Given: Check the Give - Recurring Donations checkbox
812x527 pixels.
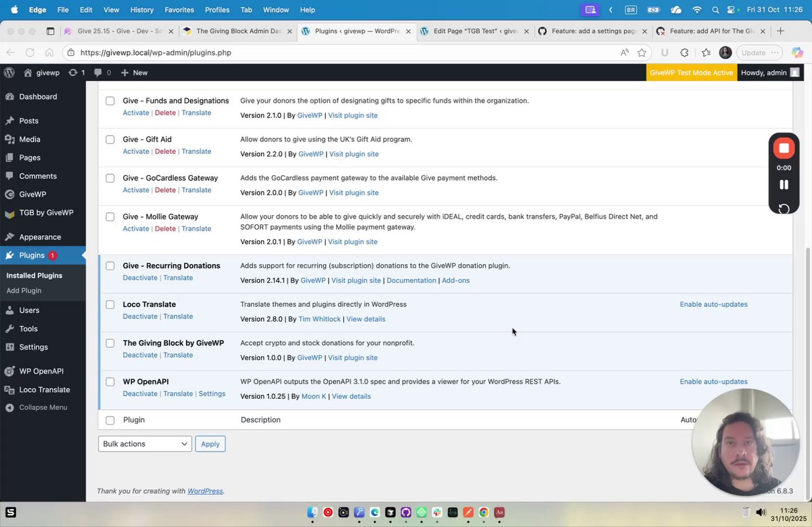Looking at the screenshot, I should click(110, 266).
